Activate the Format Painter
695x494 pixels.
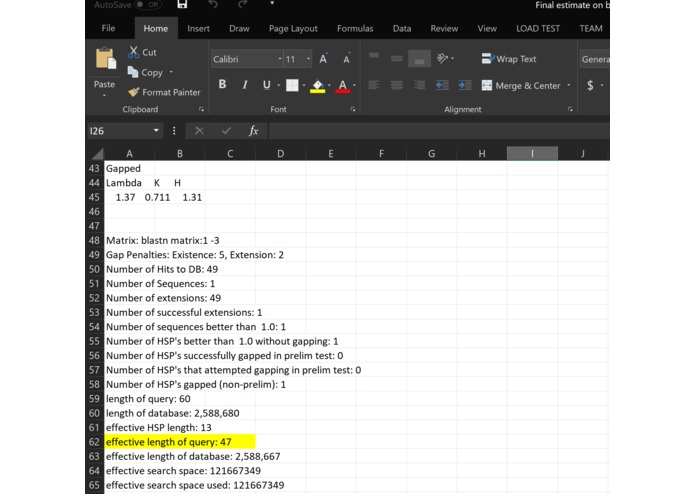[164, 92]
